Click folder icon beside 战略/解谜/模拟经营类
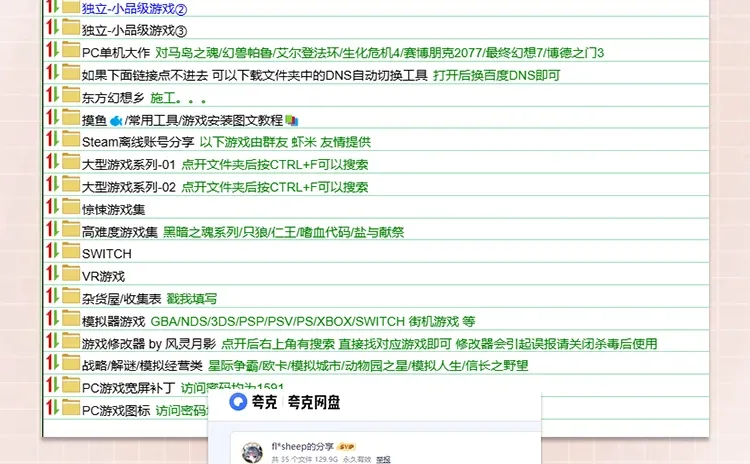Image resolution: width=750 pixels, height=464 pixels. coord(71,363)
